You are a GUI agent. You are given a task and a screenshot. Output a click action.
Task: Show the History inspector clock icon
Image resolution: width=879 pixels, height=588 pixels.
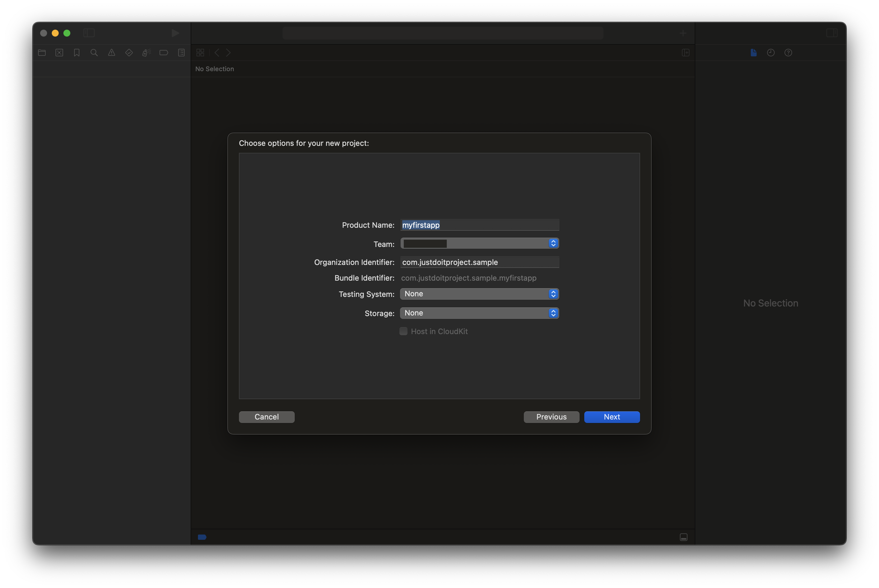771,53
